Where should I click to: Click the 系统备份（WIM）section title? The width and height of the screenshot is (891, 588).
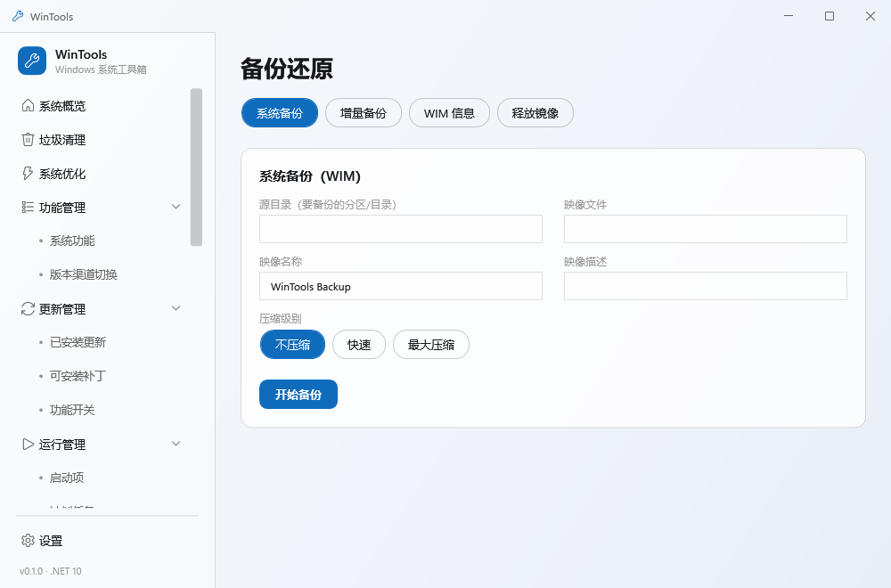pos(310,176)
